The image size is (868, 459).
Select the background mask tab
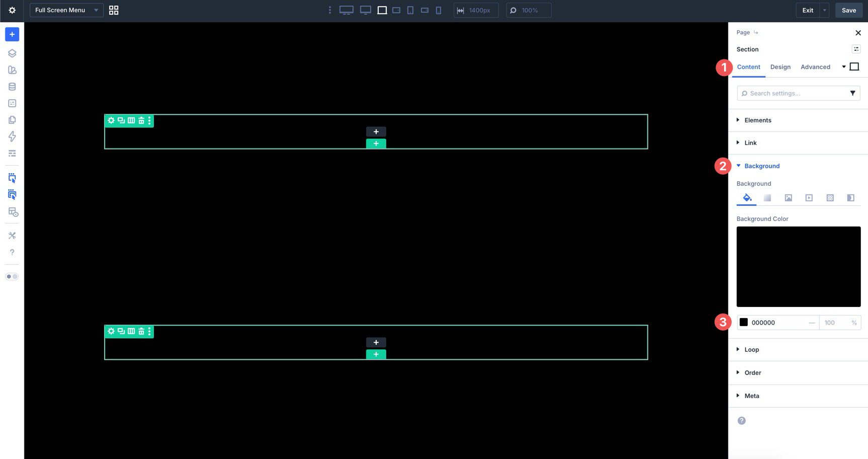[850, 198]
